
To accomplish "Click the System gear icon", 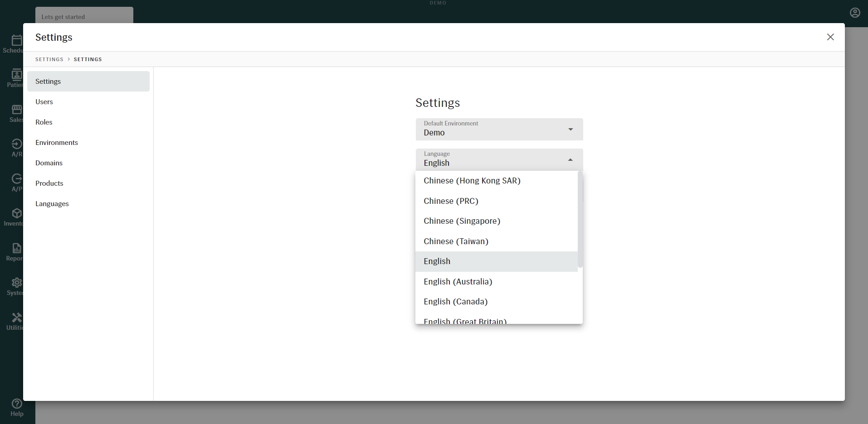I will coord(16,283).
